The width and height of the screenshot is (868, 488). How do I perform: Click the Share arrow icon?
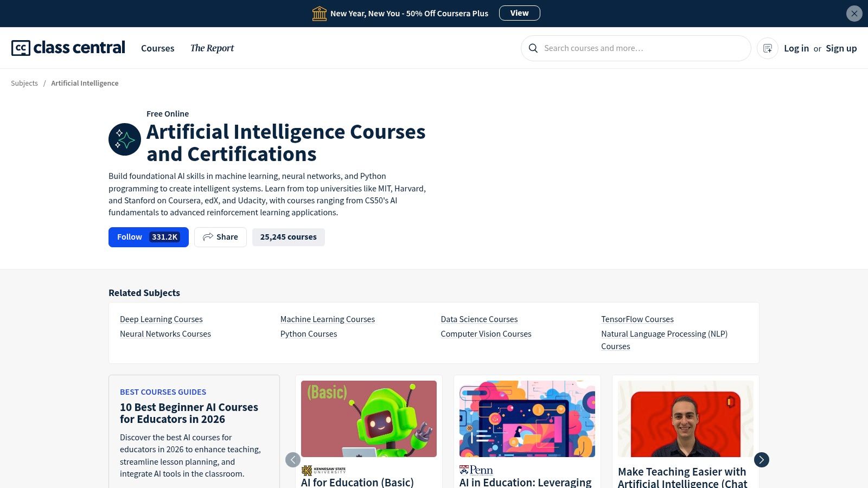[x=208, y=237]
